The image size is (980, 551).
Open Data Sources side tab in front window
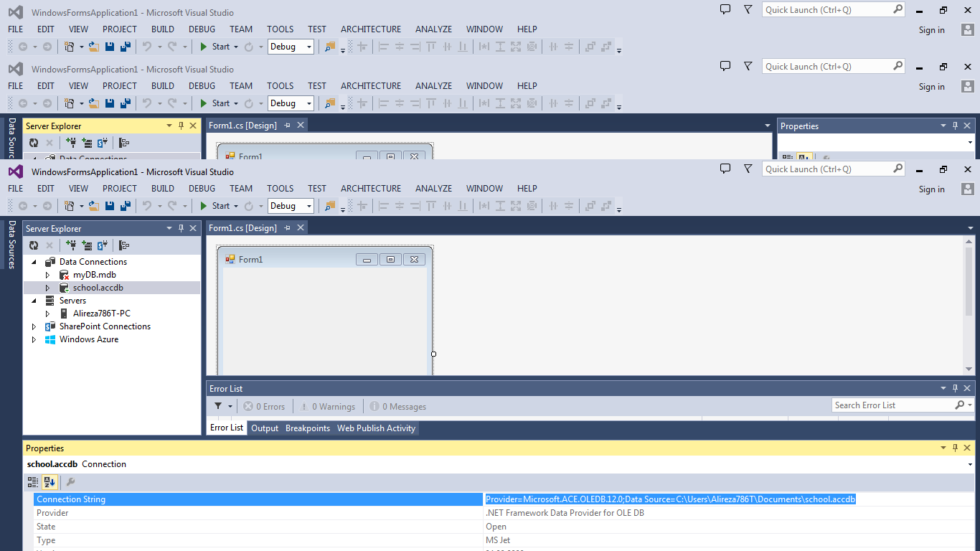tap(12, 245)
